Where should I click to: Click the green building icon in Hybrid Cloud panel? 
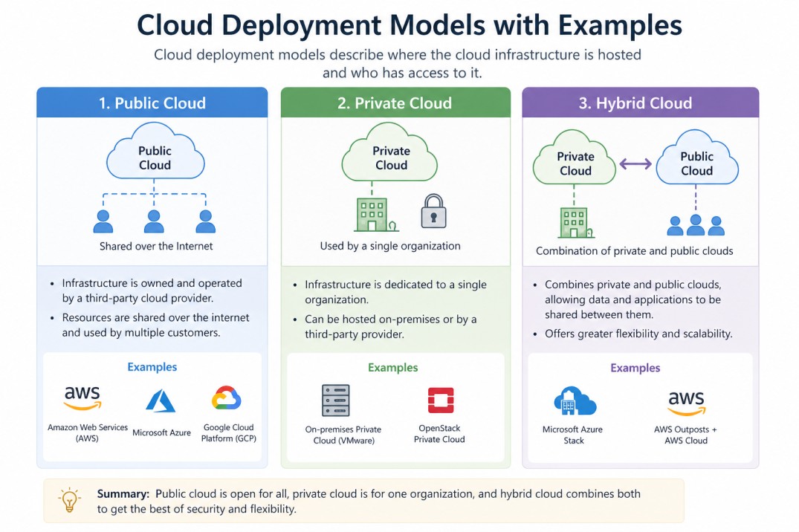576,223
